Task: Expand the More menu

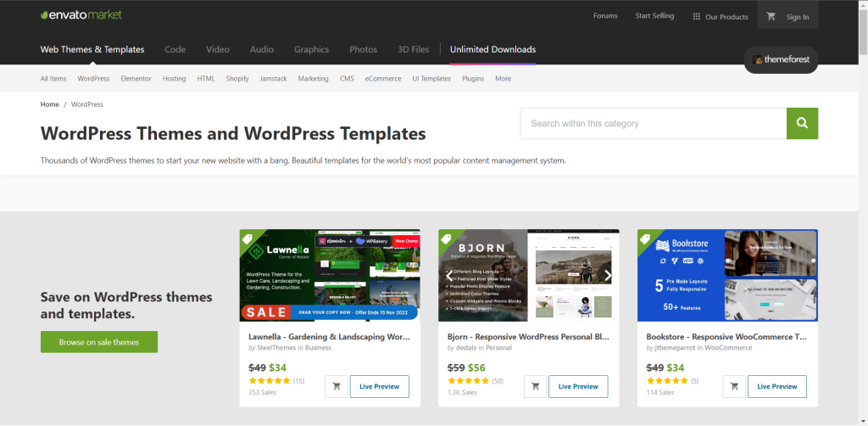Action: (504, 79)
